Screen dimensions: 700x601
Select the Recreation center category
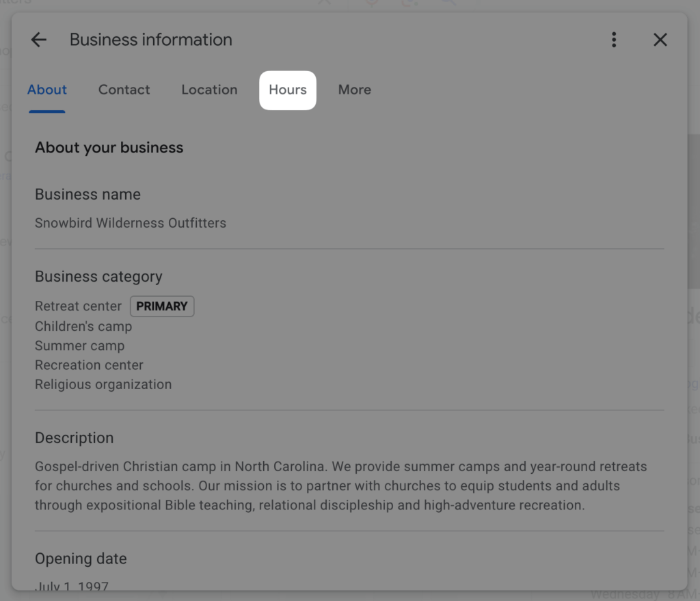point(90,365)
